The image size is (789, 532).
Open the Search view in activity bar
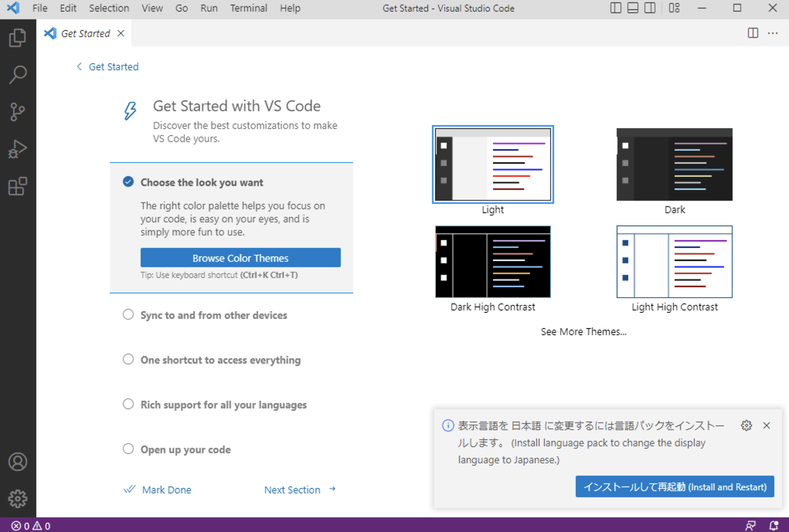click(18, 75)
